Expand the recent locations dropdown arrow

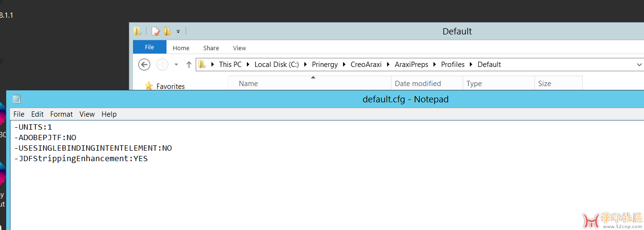tap(176, 65)
